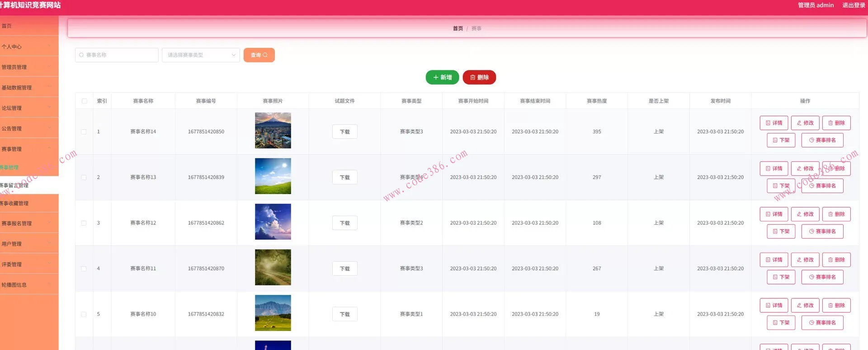Screen dimensions: 868x350
Task: Click 修改 edit for 赛事名称14
Action: coord(805,123)
